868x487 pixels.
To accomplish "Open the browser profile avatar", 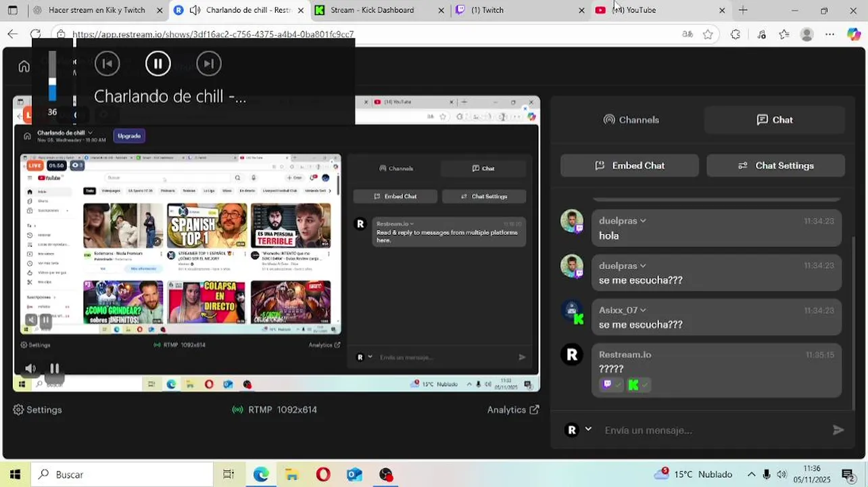I will tap(806, 34).
